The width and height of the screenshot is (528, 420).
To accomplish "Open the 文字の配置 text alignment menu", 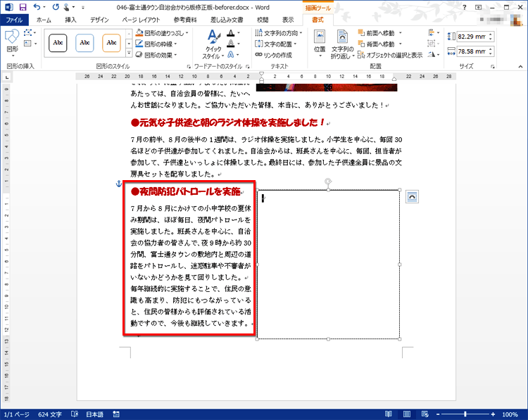I will click(x=276, y=44).
